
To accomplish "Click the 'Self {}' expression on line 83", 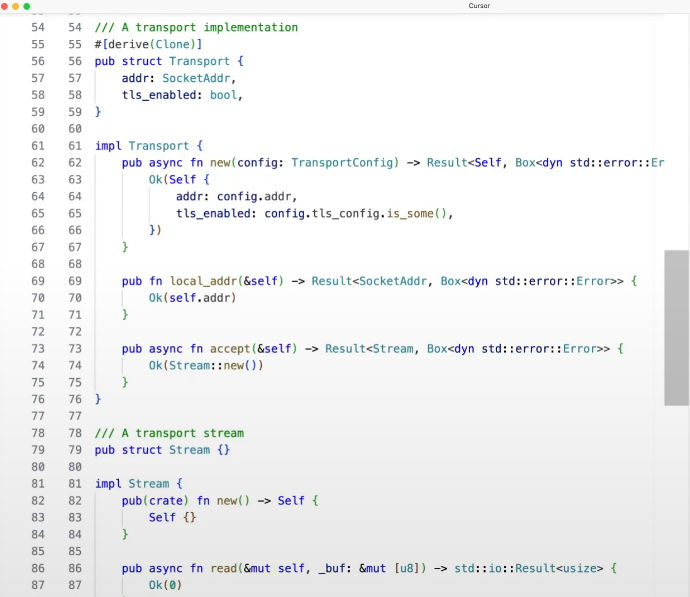I will [172, 517].
